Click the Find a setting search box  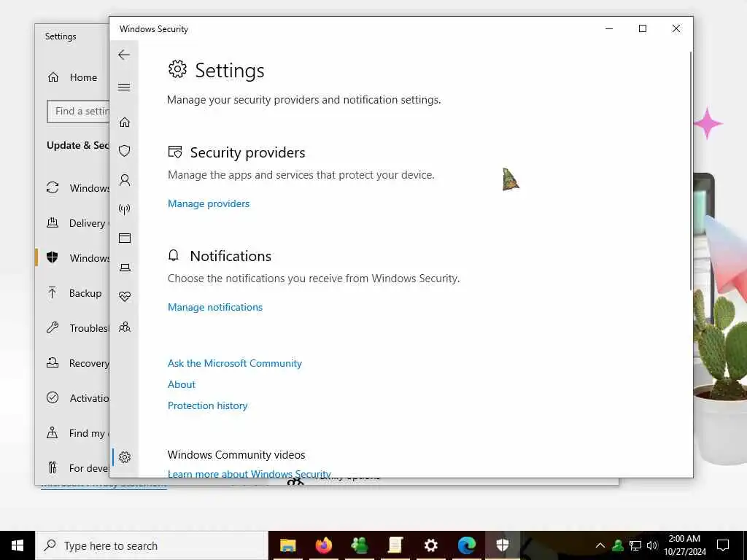tap(78, 112)
